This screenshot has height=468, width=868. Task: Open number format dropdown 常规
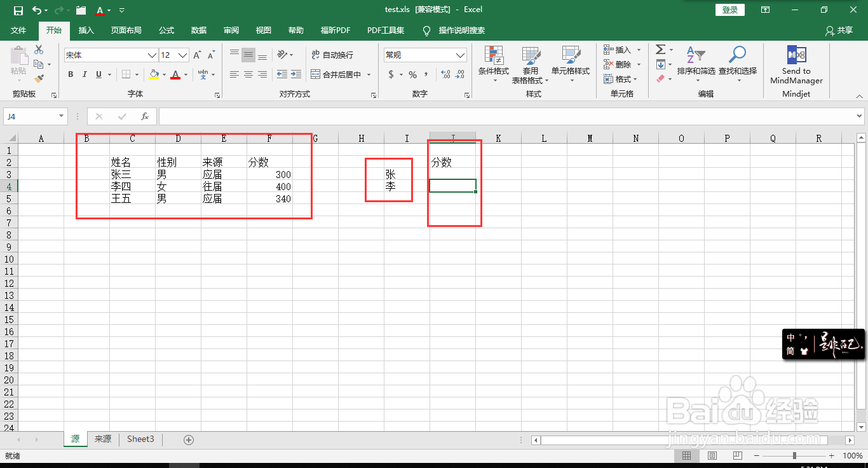click(461, 55)
